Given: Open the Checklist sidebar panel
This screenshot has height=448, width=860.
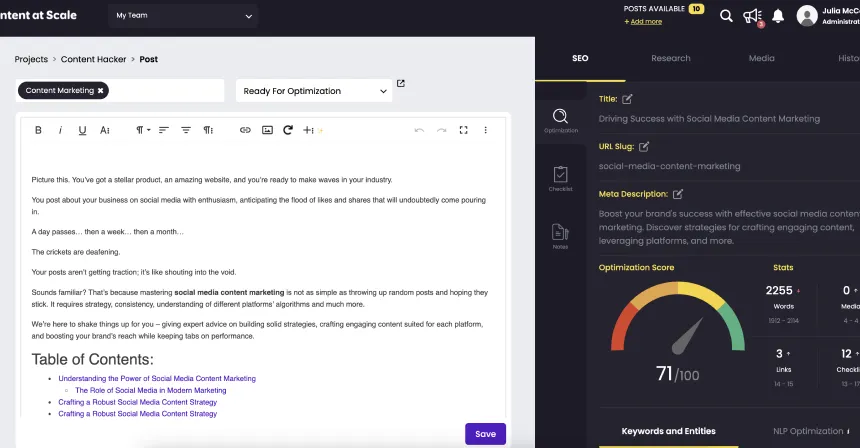Looking at the screenshot, I should 560,178.
